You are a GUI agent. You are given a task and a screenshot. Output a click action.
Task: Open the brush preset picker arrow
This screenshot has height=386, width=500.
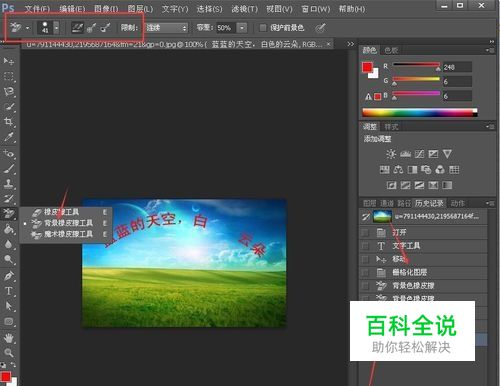pyautogui.click(x=57, y=28)
